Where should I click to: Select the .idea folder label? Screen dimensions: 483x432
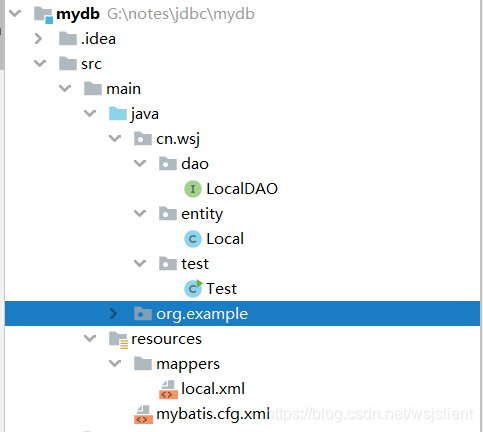coord(98,39)
